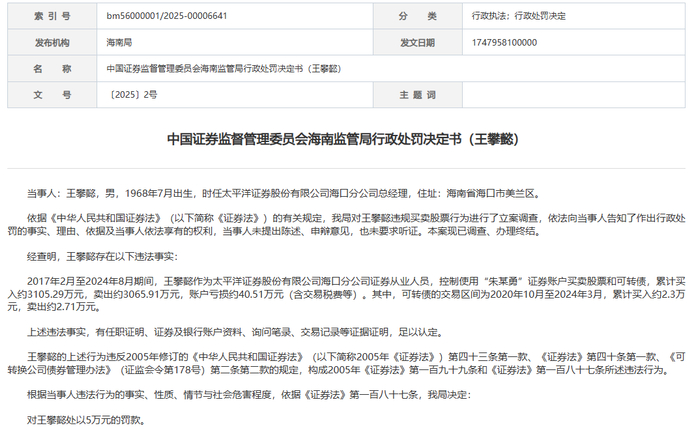Click the index number bm56000001/2025-00006641

(167, 16)
